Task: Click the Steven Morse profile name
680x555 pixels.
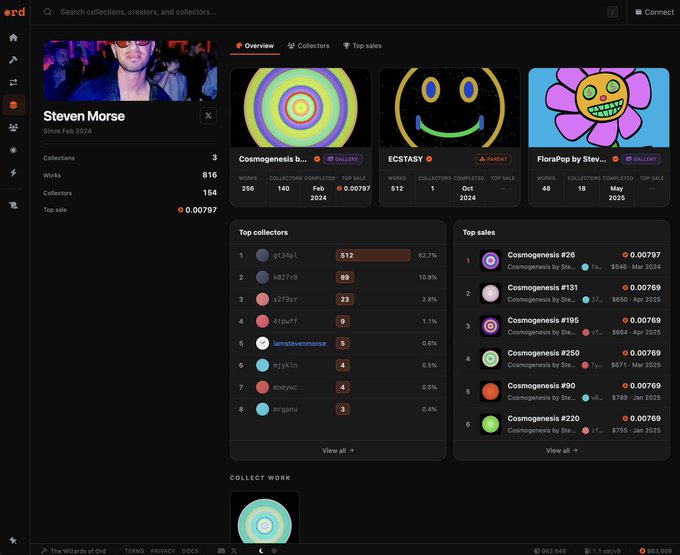Action: (x=84, y=116)
